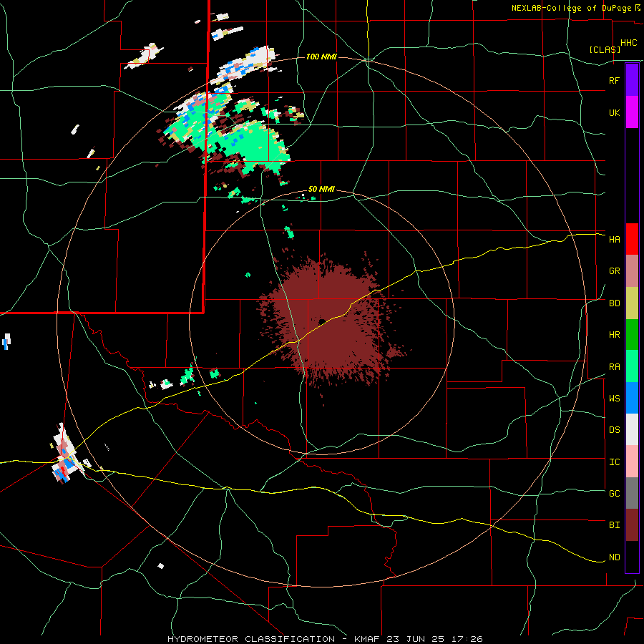Click the NEXLAB-College of DuPage credit text
This screenshot has height=644, width=644.
pyautogui.click(x=571, y=8)
